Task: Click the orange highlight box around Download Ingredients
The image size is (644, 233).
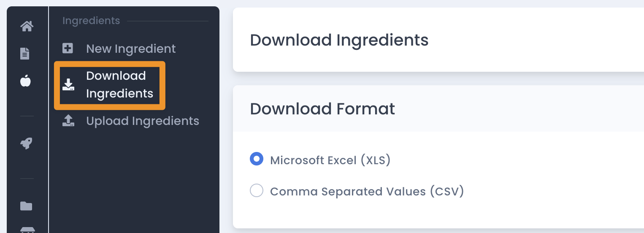Action: tap(110, 85)
